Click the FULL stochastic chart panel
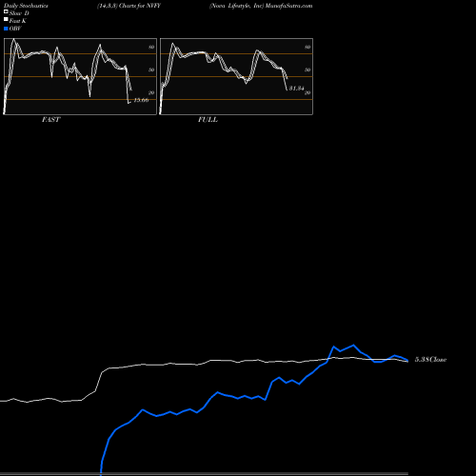Screen dimensions: 476x476 coord(236,76)
